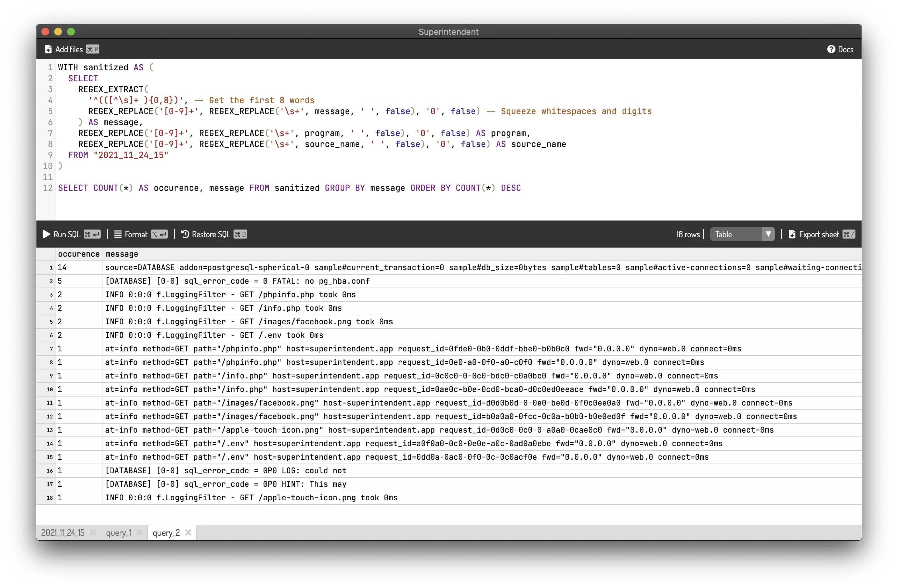Open the Table view dropdown
Screen dimensions: 898x588
tap(736, 234)
